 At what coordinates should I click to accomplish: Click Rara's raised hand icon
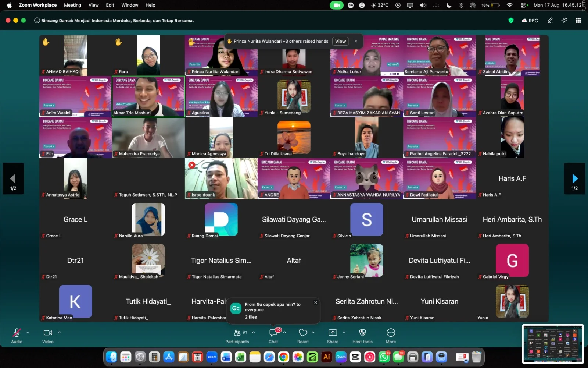pos(118,42)
